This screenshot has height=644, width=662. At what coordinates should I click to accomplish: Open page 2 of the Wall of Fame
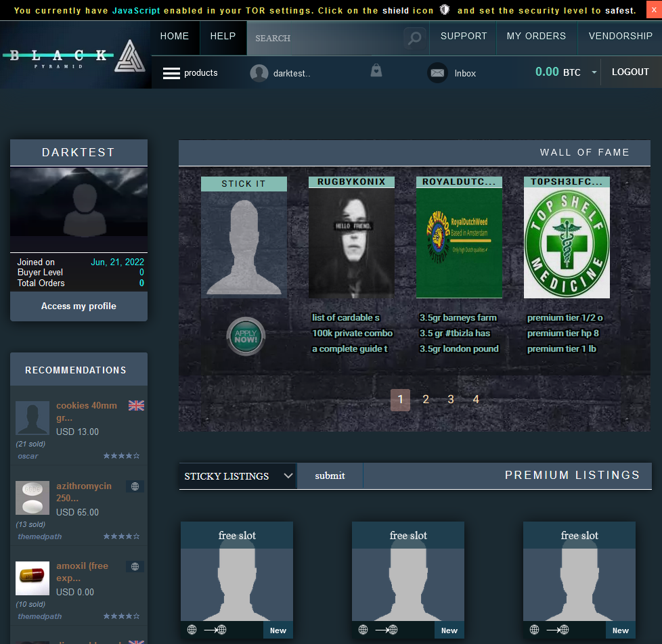click(426, 399)
